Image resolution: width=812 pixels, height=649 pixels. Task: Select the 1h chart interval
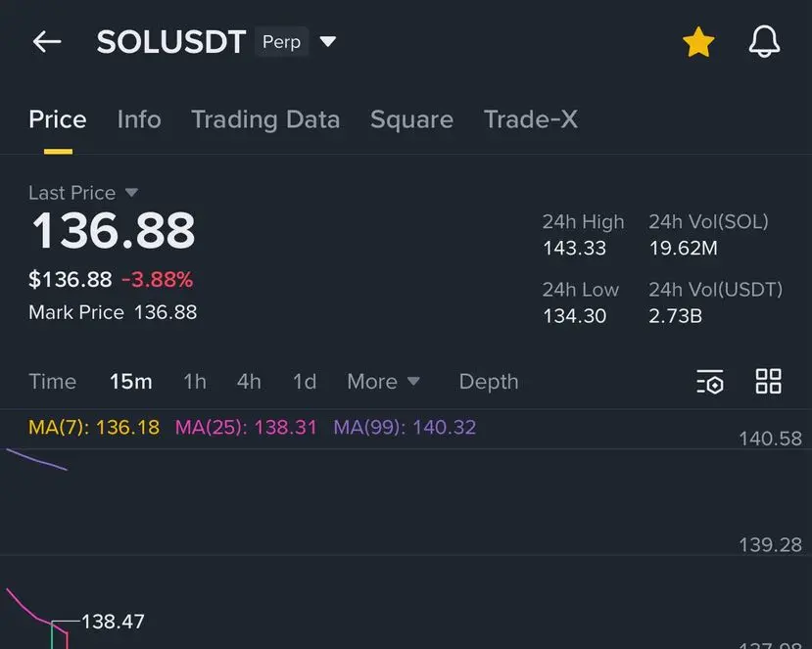point(195,382)
